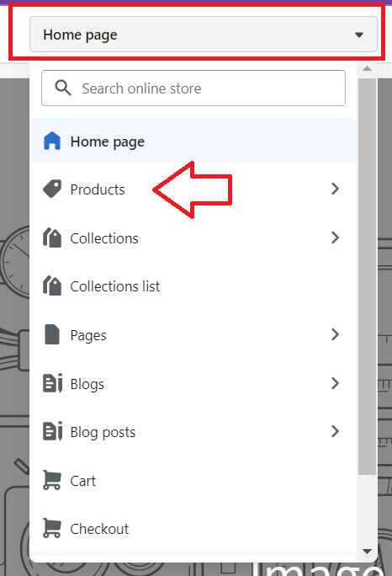Expand the Blog posts submenu chevron

[x=335, y=431]
